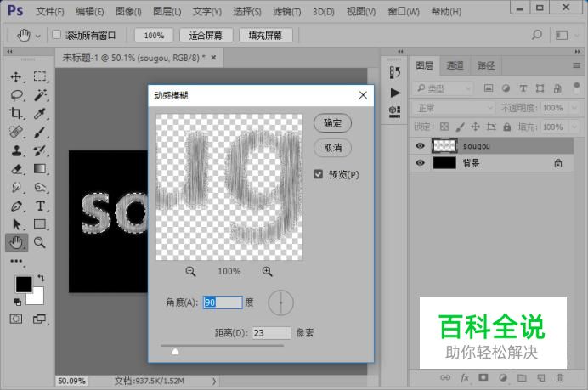This screenshot has width=588, height=390.
Task: Select the Clone Stamp tool
Action: point(16,150)
